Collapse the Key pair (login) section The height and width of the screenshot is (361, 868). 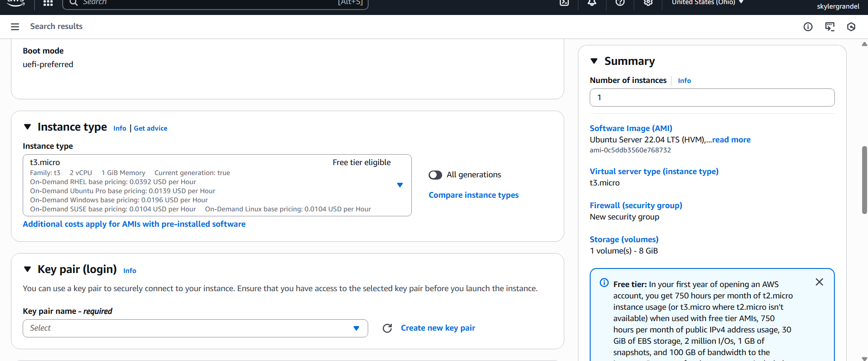(x=28, y=269)
